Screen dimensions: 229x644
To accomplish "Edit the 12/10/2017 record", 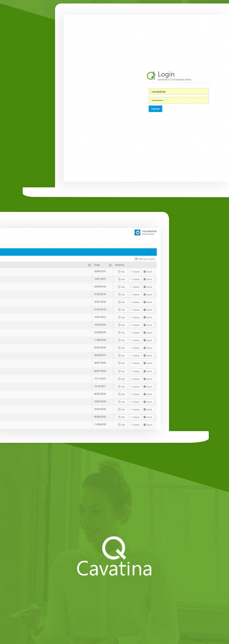I will pyautogui.click(x=121, y=387).
